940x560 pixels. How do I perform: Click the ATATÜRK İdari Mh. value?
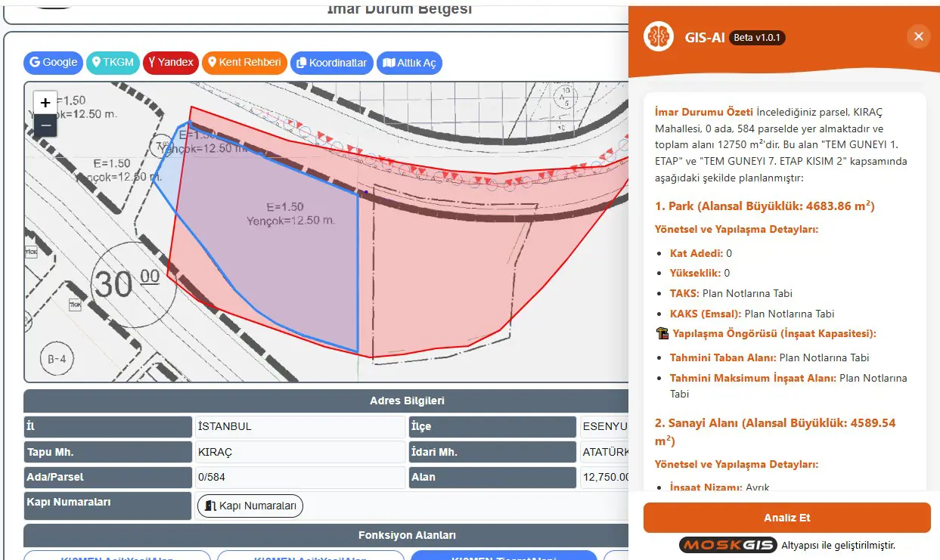[x=604, y=452]
